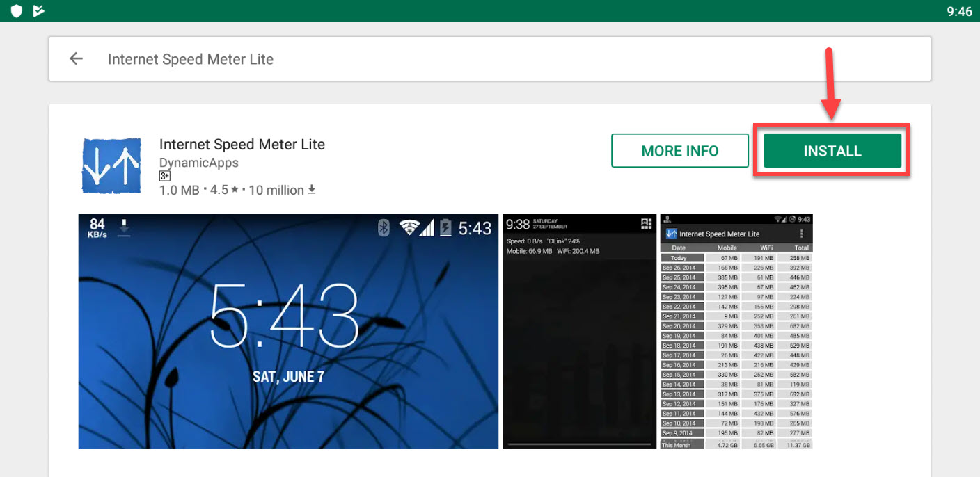
Task: Open the 5:43 lock screen screenshot
Action: [x=288, y=332]
